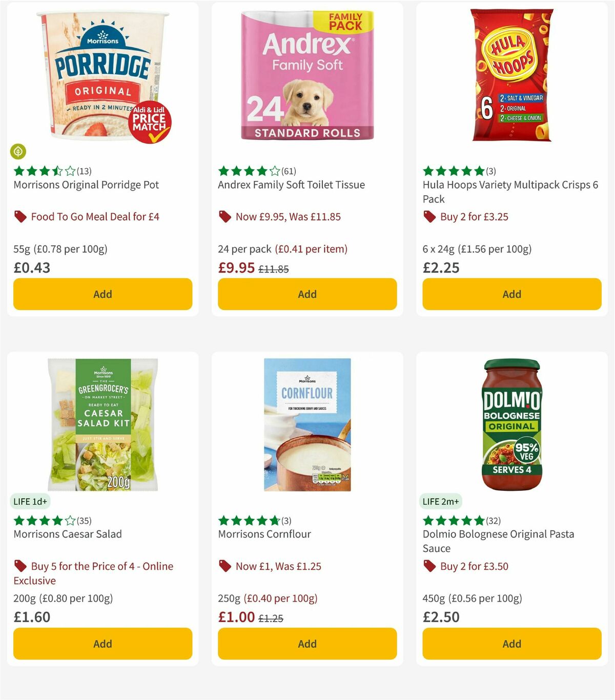615x700 pixels.
Task: Select the star rating for Morrisons Cornflour
Action: pyautogui.click(x=249, y=520)
